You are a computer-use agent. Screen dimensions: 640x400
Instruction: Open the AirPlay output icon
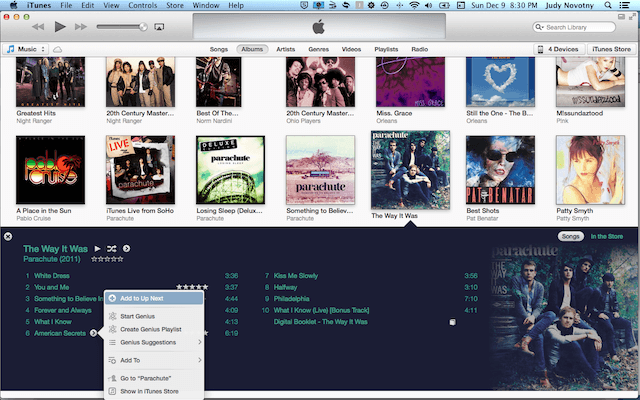click(159, 27)
